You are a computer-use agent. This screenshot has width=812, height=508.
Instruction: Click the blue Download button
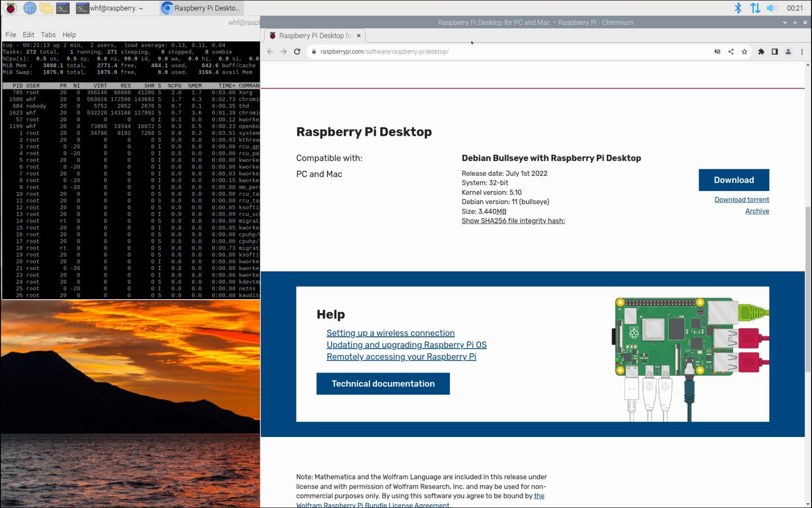click(734, 180)
